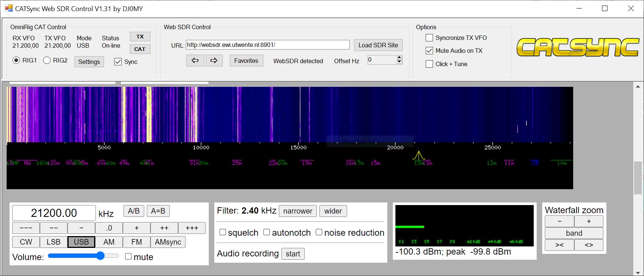Click the Load SDR Site button
This screenshot has width=644, height=276.
point(378,45)
